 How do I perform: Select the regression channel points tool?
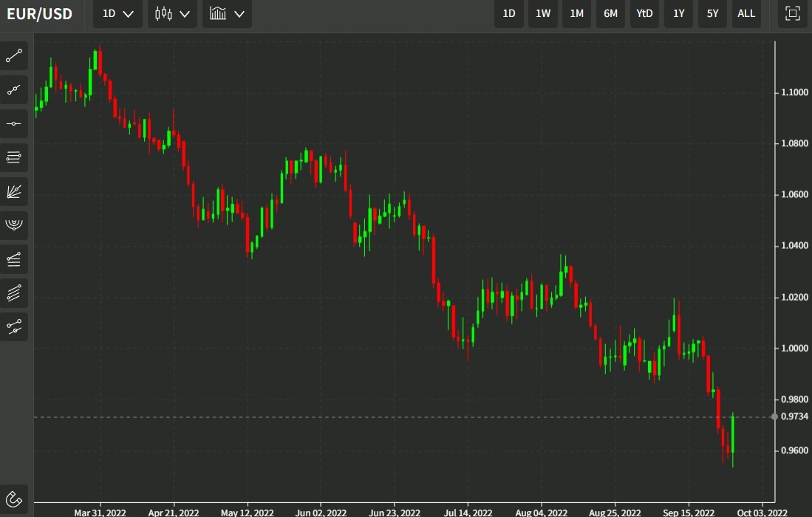[x=14, y=327]
